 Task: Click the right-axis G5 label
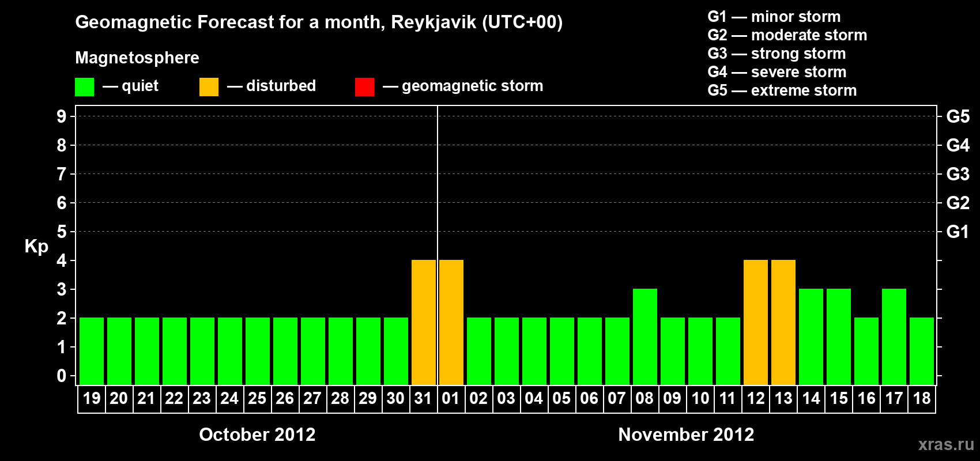click(x=958, y=116)
